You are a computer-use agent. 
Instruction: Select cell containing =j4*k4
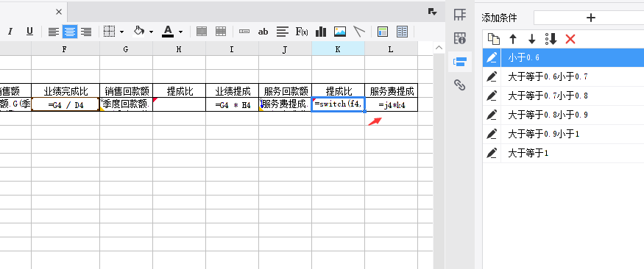391,104
